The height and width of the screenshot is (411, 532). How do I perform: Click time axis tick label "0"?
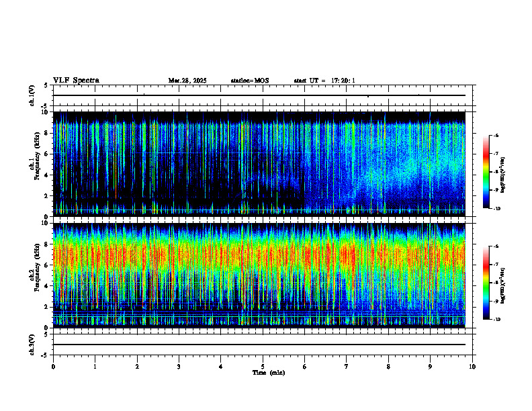53,367
